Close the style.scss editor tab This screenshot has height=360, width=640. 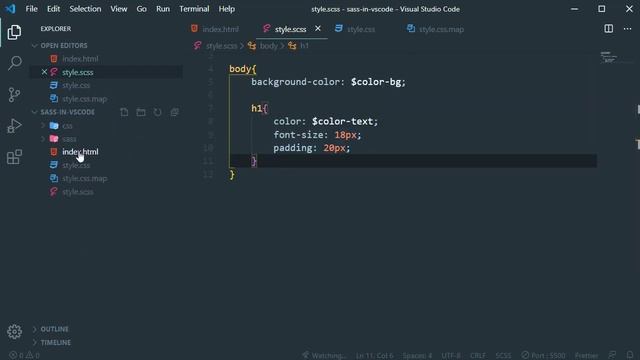click(318, 29)
